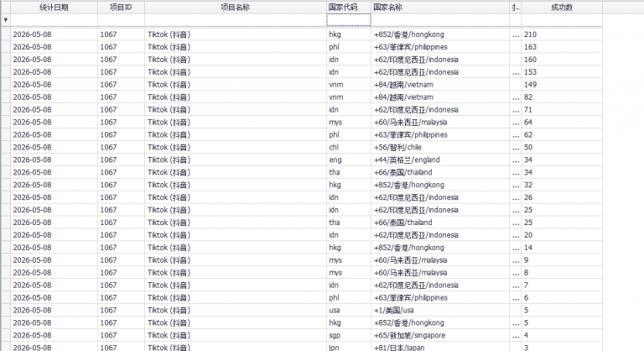The height and width of the screenshot is (351, 644).
Task: Select the success count cell 82
Action: 562,97
